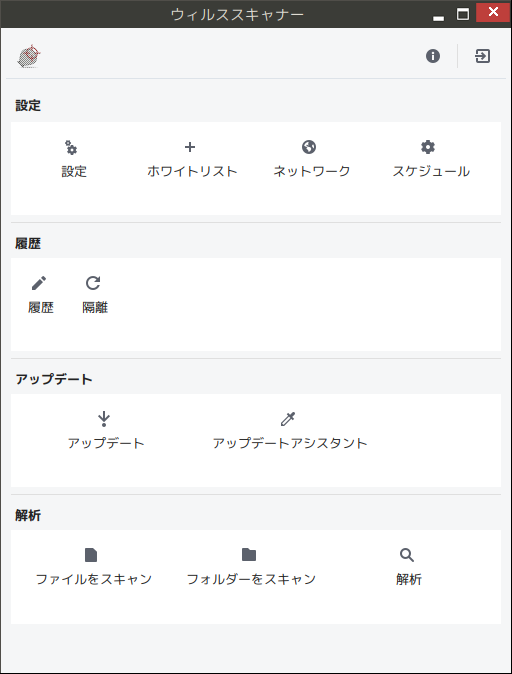Minimize the ウィルススキャナー window

438,15
